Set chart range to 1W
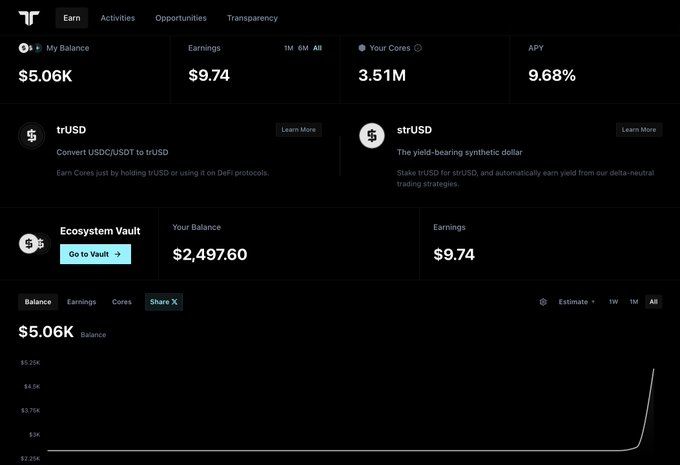Viewport: 680px width, 465px height. coord(613,302)
